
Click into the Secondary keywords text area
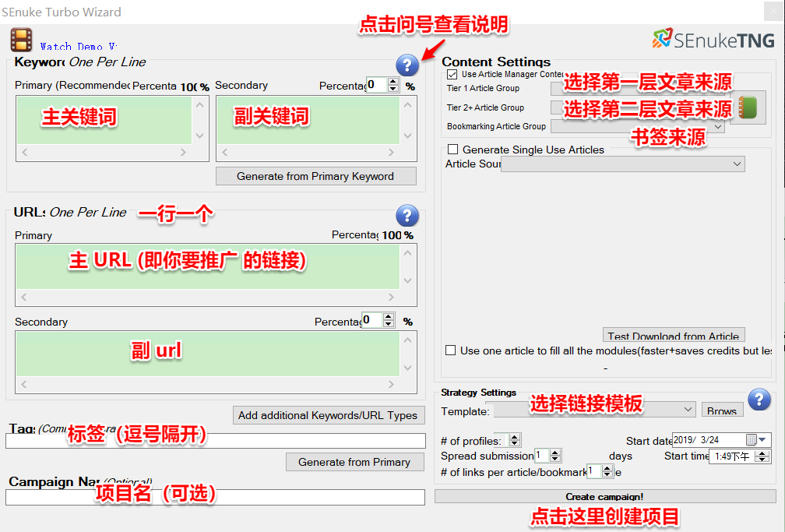point(308,120)
